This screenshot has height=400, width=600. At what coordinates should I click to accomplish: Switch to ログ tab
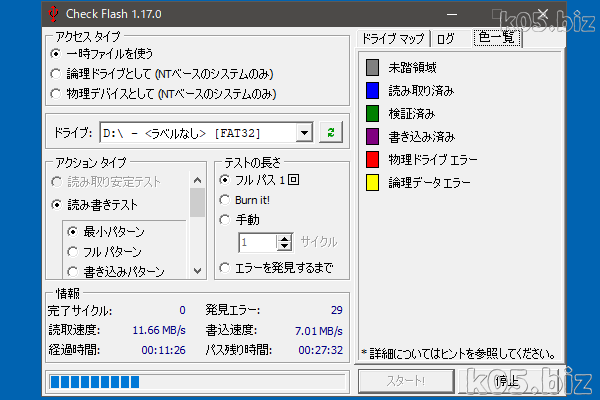click(x=445, y=38)
